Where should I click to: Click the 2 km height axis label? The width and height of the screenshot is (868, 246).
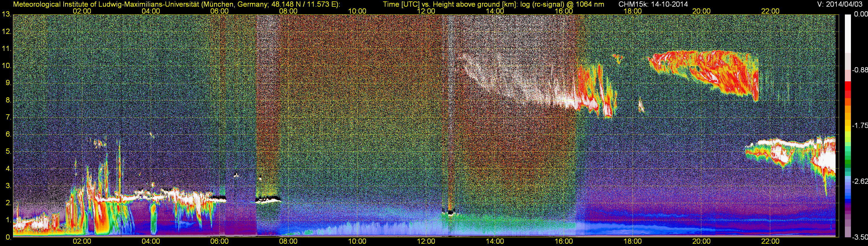8,203
